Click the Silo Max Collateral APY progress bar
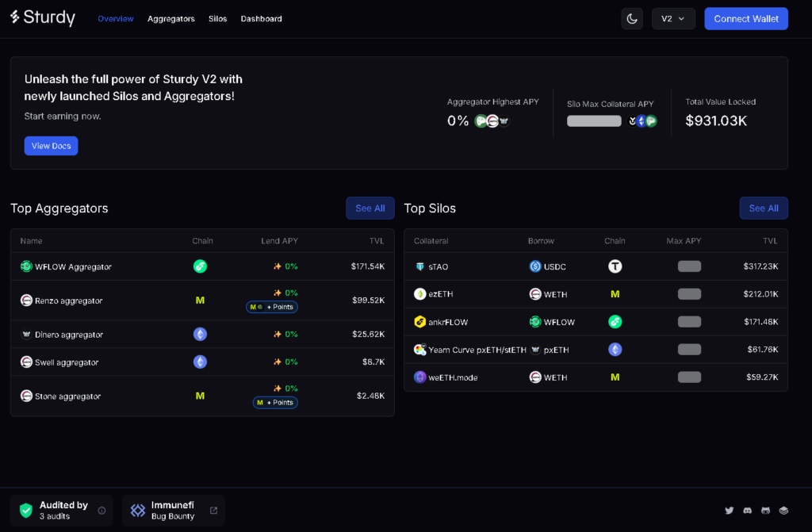 click(x=594, y=121)
